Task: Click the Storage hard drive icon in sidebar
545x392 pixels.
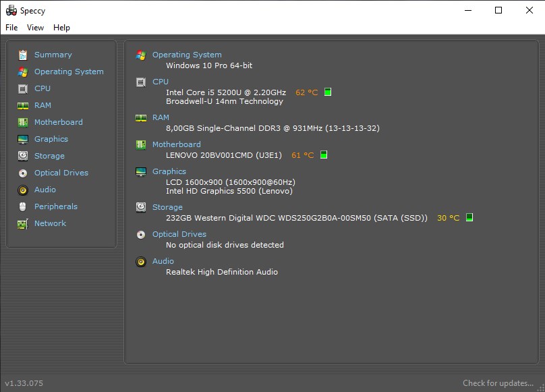Action: (23, 156)
